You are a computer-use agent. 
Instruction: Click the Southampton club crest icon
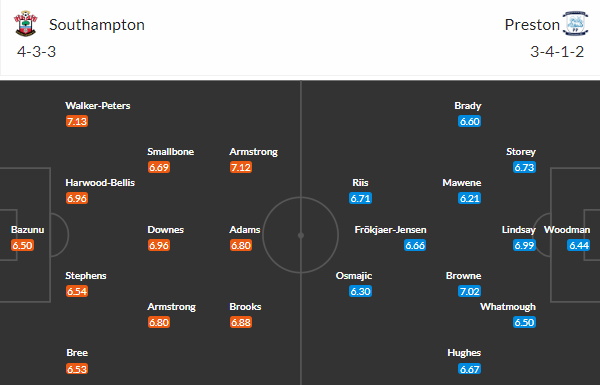tap(25, 24)
